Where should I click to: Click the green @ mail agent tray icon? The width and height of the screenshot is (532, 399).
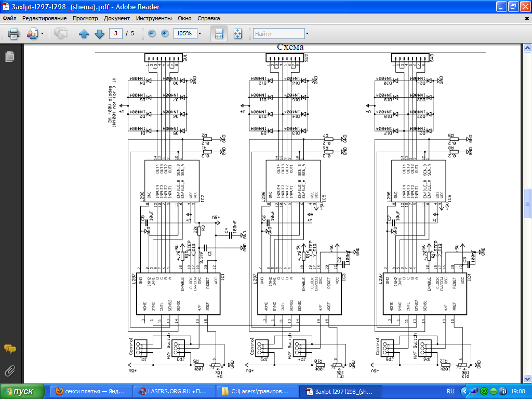tap(484, 392)
